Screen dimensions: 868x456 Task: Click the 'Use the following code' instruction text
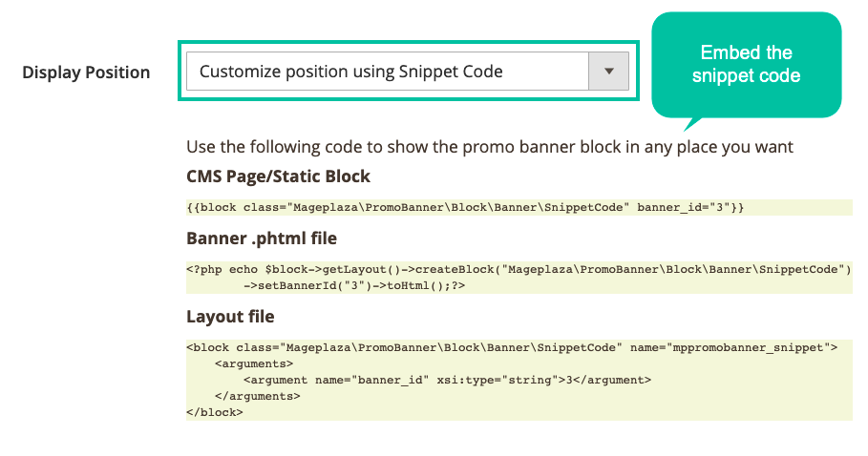tap(490, 147)
